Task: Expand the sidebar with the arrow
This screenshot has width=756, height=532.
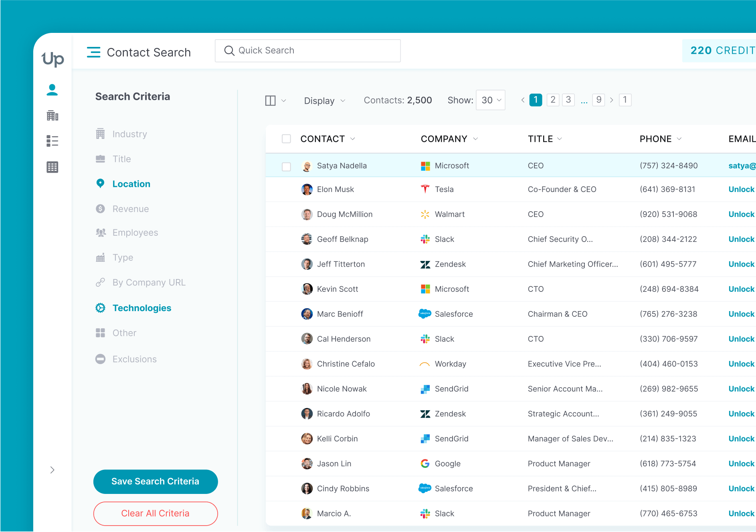Action: click(x=52, y=470)
